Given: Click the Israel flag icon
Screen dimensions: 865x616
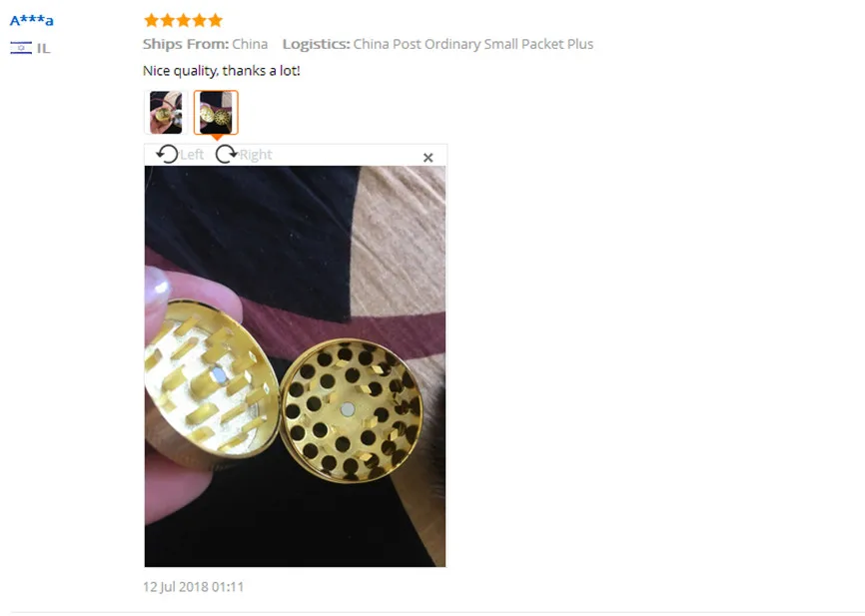Looking at the screenshot, I should tap(21, 48).
